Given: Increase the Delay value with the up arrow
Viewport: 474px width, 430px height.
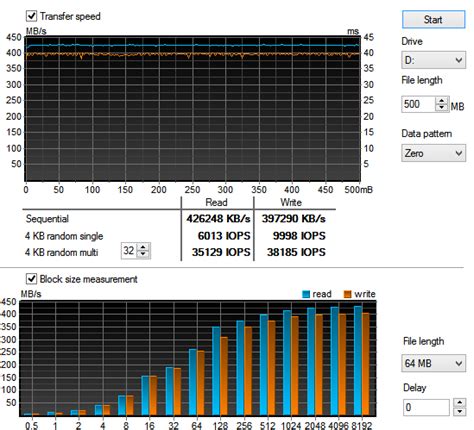Looking at the screenshot, I should point(460,403).
